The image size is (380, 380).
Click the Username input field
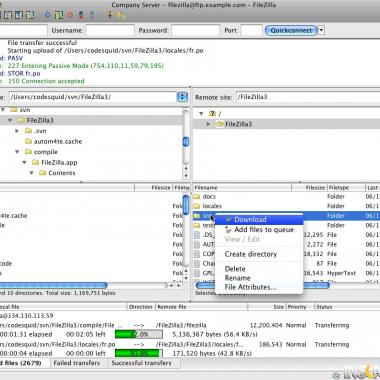point(110,30)
